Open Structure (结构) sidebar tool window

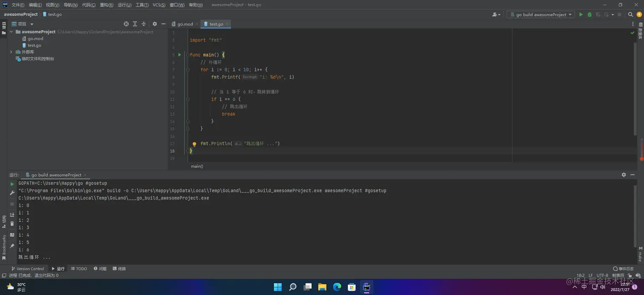4,222
